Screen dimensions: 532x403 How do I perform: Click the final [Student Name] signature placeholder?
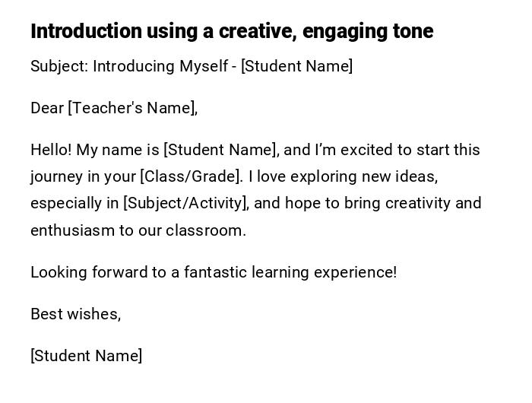pyautogui.click(x=86, y=356)
